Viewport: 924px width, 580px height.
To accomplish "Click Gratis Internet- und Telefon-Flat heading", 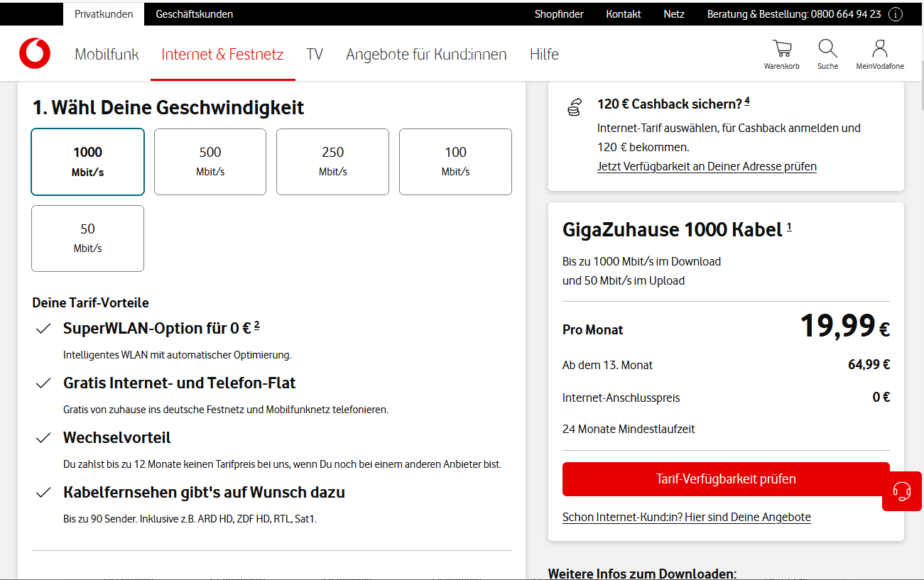I will click(180, 383).
